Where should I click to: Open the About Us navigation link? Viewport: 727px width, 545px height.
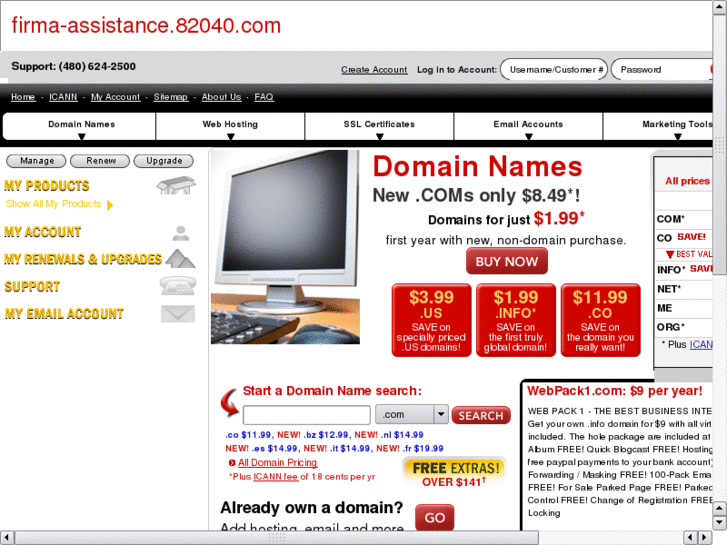coord(221,97)
